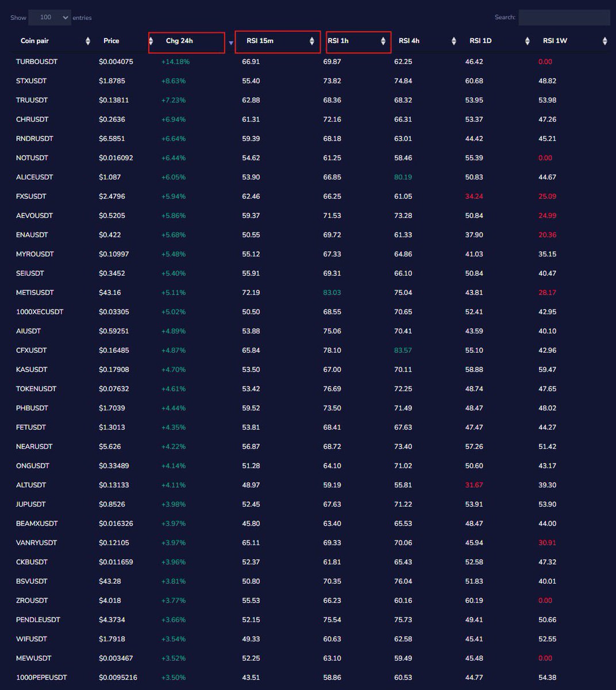Click sort arrows icon right of RSI 4h
Viewport: 616px width, 690px height.
(x=454, y=41)
